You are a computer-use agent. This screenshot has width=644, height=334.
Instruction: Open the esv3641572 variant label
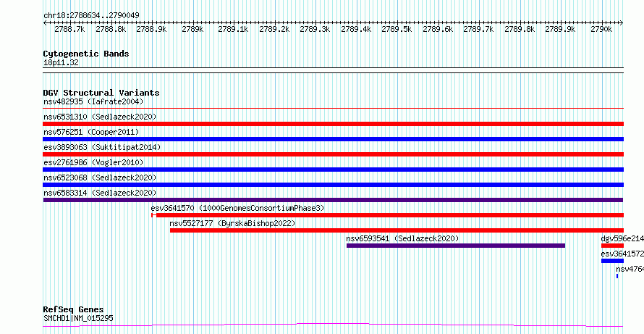(622, 254)
